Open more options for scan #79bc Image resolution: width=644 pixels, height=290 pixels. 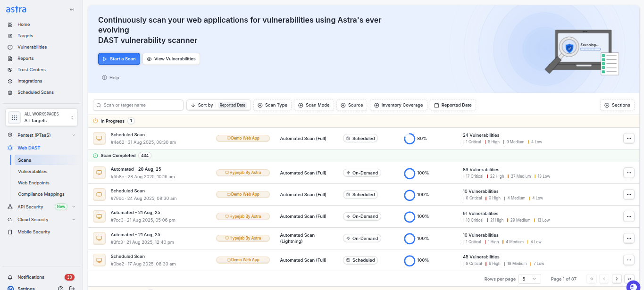click(x=628, y=194)
